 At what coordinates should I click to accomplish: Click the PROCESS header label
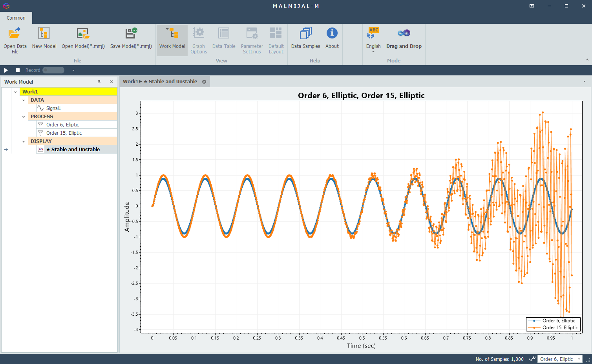click(x=42, y=116)
